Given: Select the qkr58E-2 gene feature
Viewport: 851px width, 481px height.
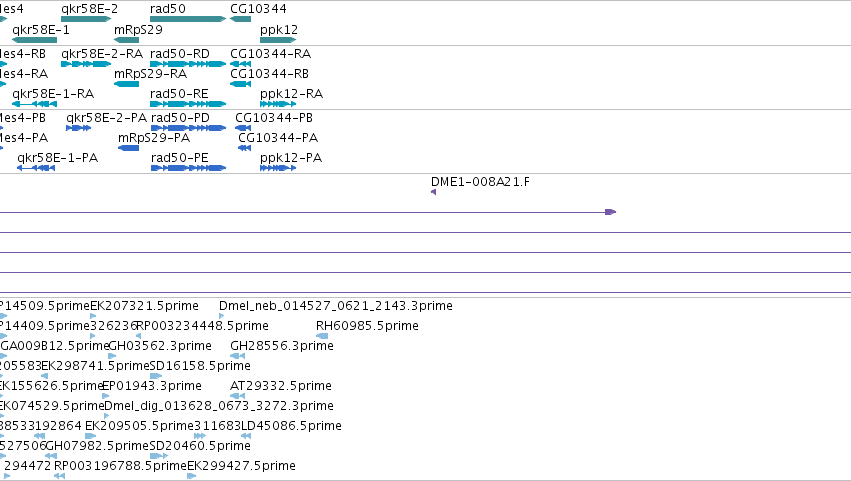Looking at the screenshot, I should click(86, 19).
